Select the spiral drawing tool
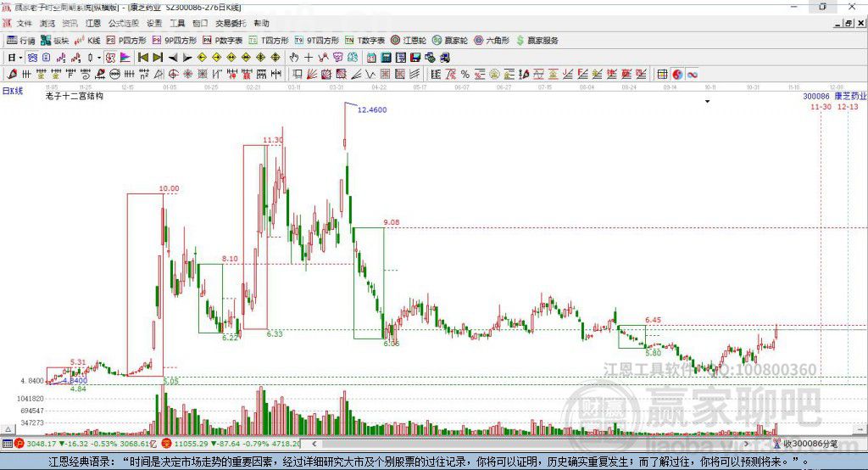 [86, 75]
